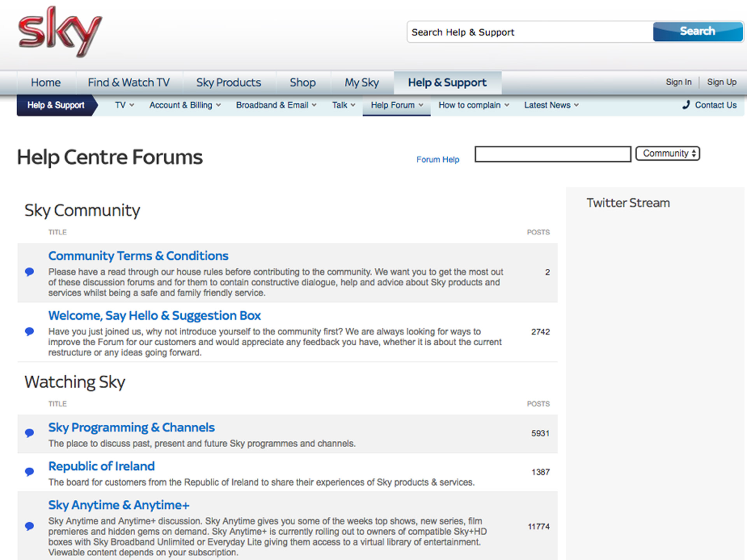This screenshot has height=560, width=747.
Task: Expand the Account & Billing dropdown
Action: tap(185, 105)
